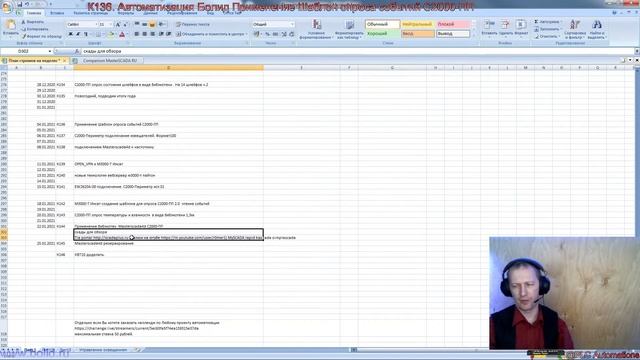Toggle Wrap Text (Перенос текста)
The width and height of the screenshot is (640, 360).
[193, 24]
